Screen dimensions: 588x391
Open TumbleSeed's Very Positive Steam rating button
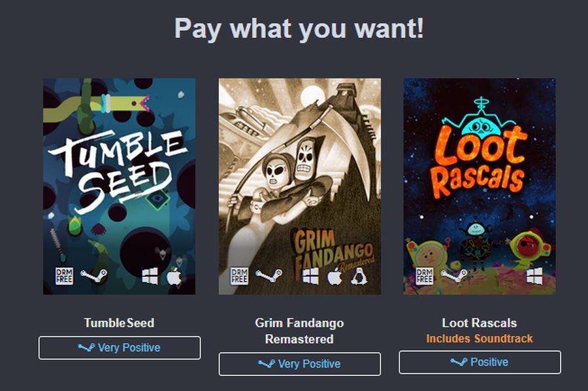120,348
